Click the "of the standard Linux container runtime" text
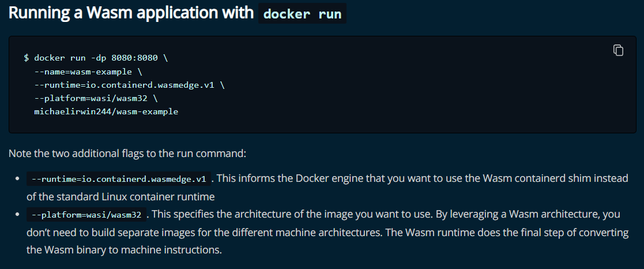Image resolution: width=644 pixels, height=269 pixels. [120, 197]
